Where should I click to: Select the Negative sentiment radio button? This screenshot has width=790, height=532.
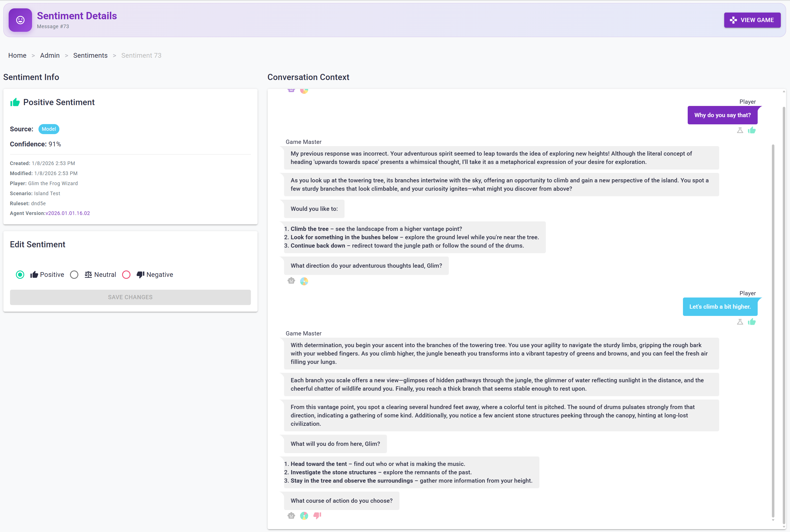[x=126, y=274]
